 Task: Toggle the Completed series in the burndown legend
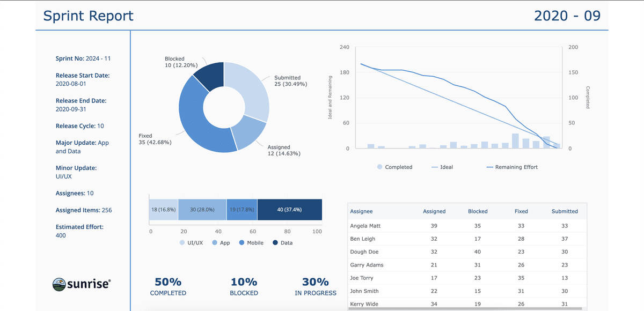tap(379, 167)
